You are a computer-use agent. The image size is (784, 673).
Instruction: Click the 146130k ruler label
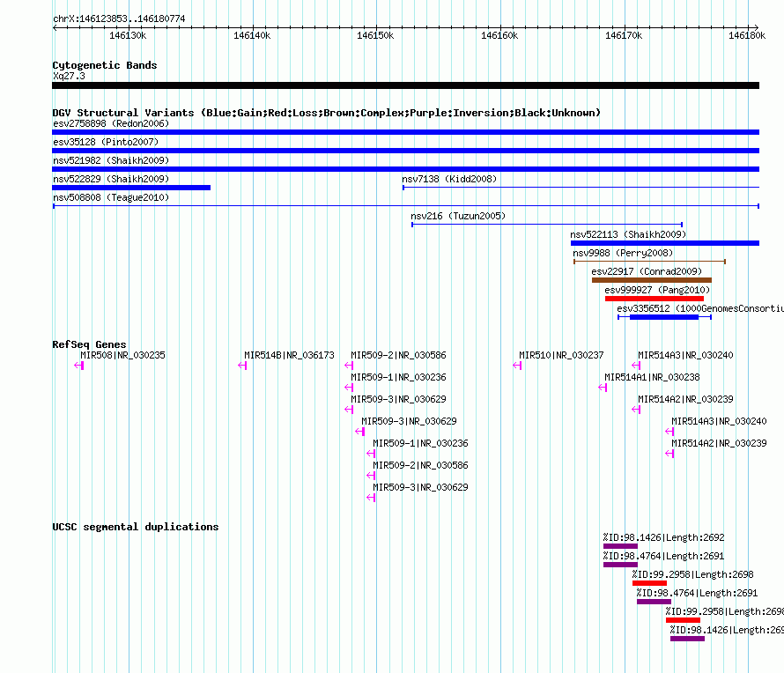(x=128, y=35)
